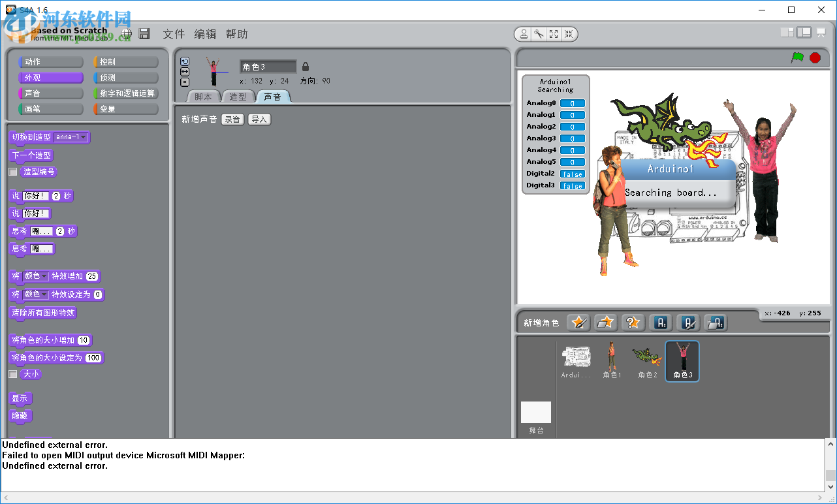Image resolution: width=837 pixels, height=504 pixels.
Task: Enable the 大小 stage monitor checkbox
Action: (x=13, y=374)
